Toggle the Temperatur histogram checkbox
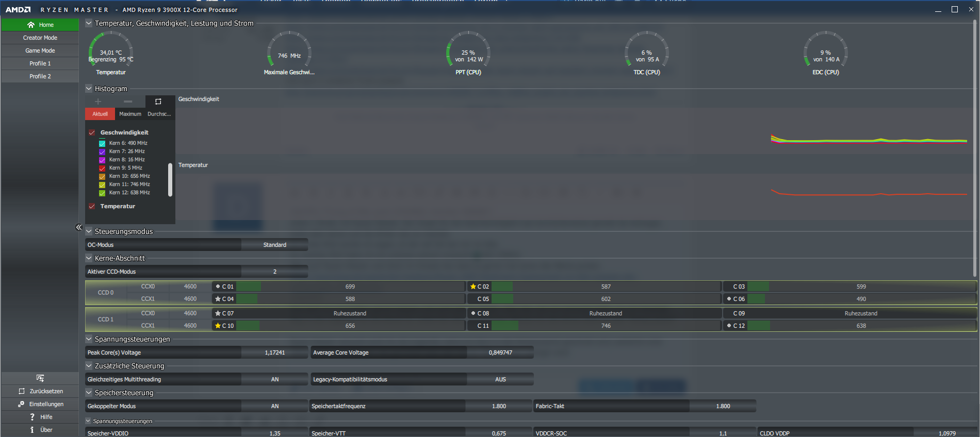980x437 pixels. pos(92,206)
